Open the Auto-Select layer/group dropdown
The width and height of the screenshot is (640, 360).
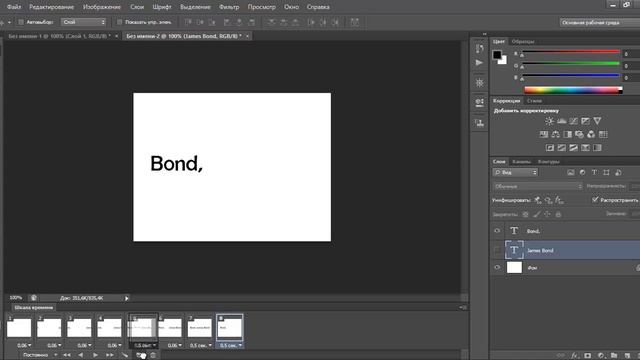click(84, 22)
